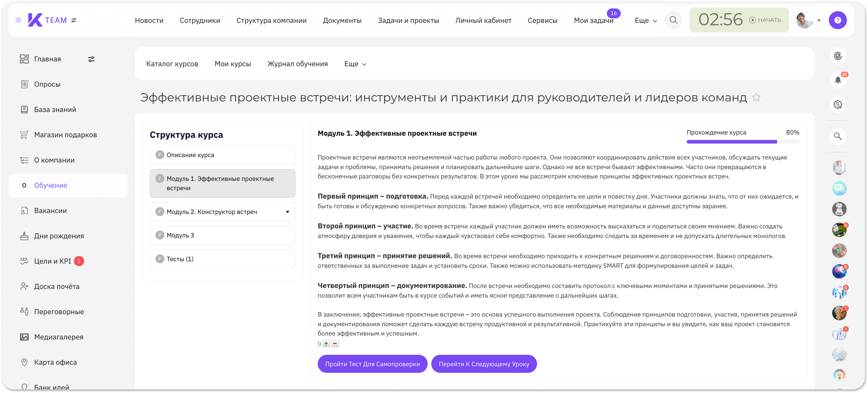
Task: Open Личный кабинет menu item
Action: click(x=483, y=21)
